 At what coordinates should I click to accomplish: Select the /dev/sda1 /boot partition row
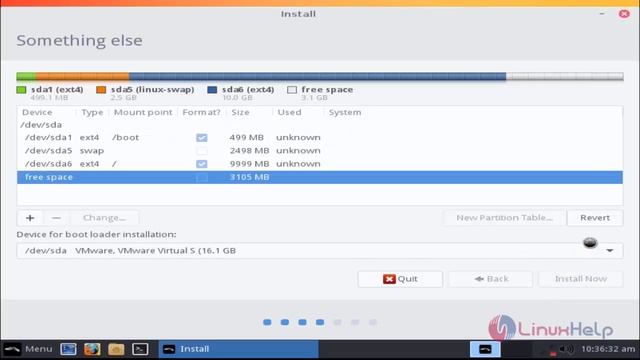pyautogui.click(x=320, y=138)
